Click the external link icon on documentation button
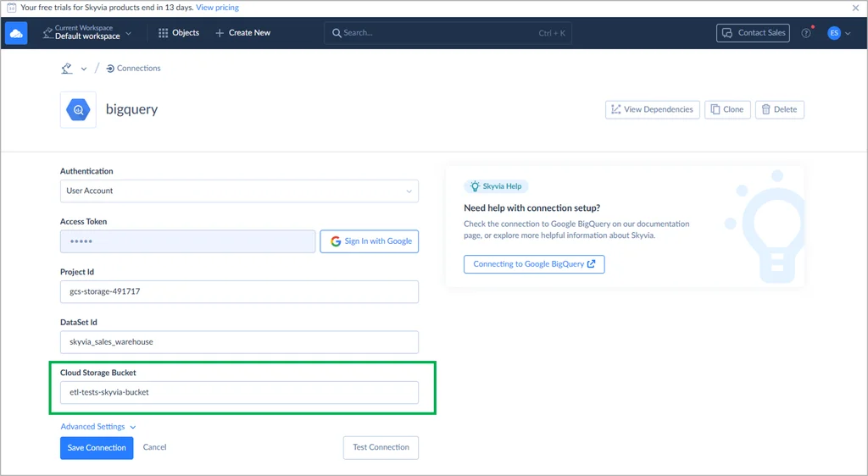This screenshot has height=476, width=868. click(x=591, y=264)
